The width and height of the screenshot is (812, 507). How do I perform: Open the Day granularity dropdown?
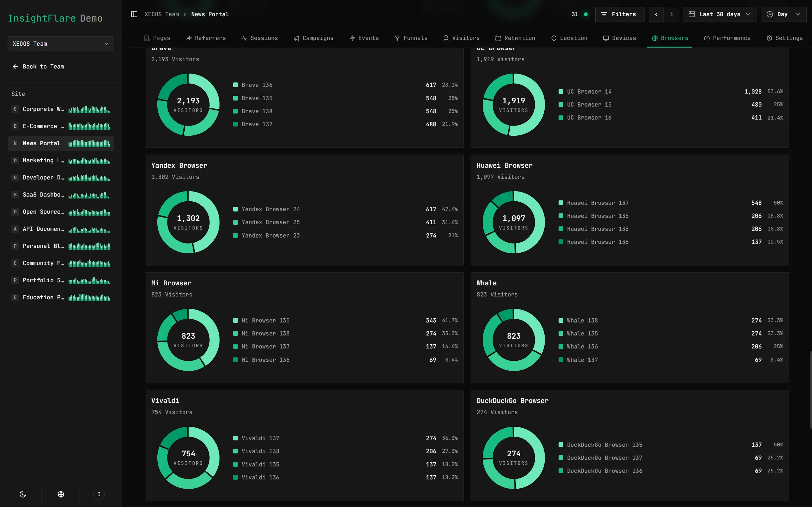coord(783,14)
